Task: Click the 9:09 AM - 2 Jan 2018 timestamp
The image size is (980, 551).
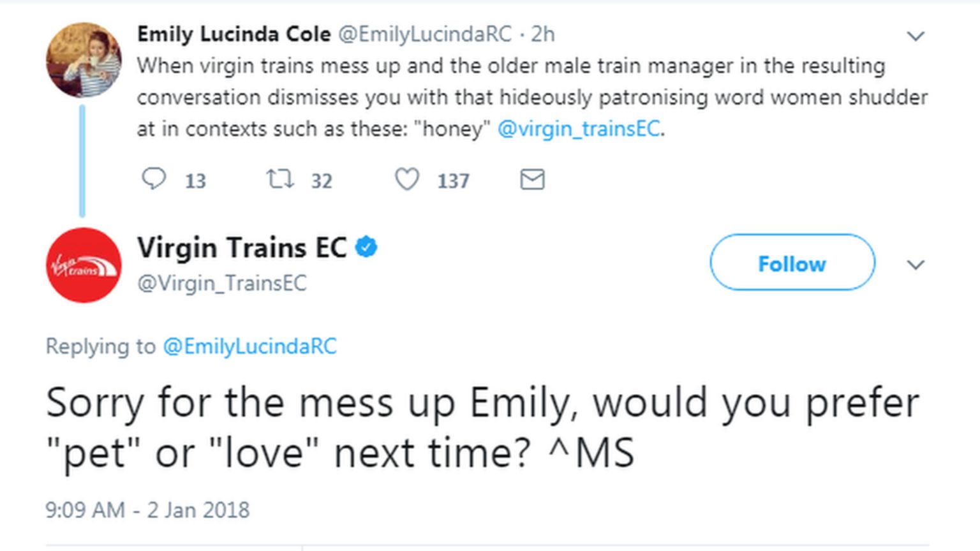Action: pos(147,510)
